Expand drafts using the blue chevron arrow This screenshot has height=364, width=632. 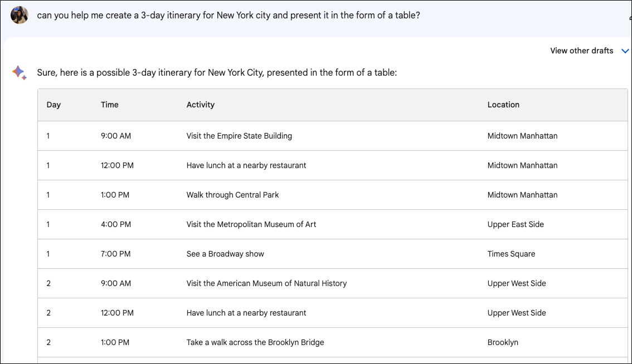[x=625, y=51]
